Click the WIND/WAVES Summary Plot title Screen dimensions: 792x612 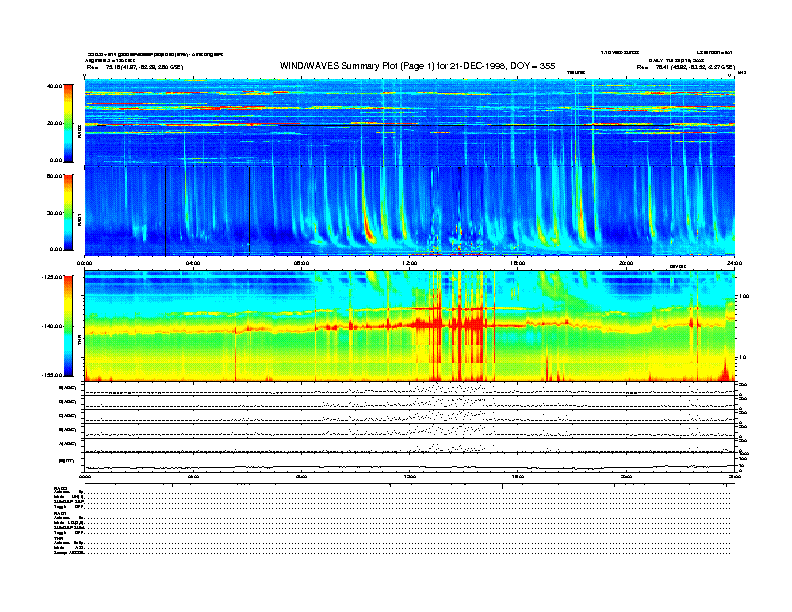point(417,66)
